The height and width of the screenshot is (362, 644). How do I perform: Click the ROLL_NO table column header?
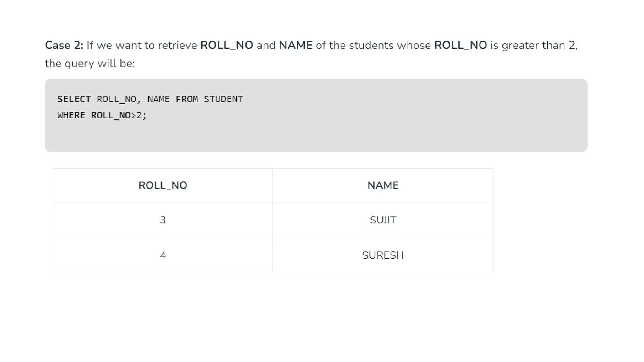163,185
